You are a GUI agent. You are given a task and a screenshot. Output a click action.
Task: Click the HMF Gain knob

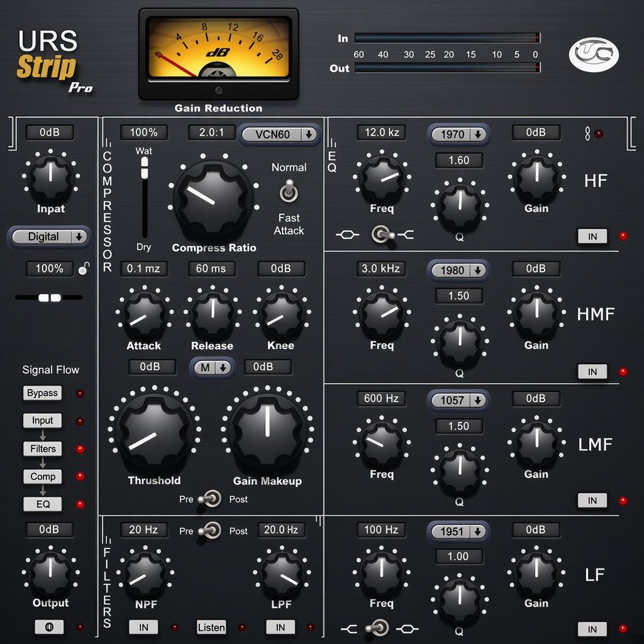pyautogui.click(x=536, y=314)
